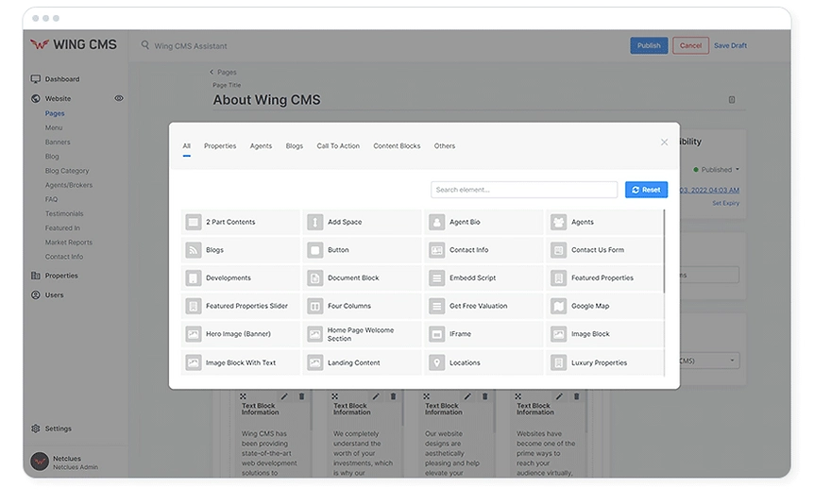Viewport: 814px width, 504px height.
Task: Open the Content Blocks tab
Action: pos(397,146)
